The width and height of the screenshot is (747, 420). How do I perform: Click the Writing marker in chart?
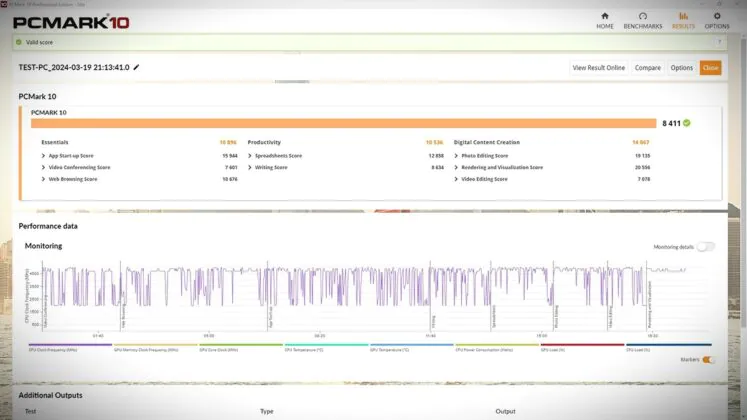434,322
